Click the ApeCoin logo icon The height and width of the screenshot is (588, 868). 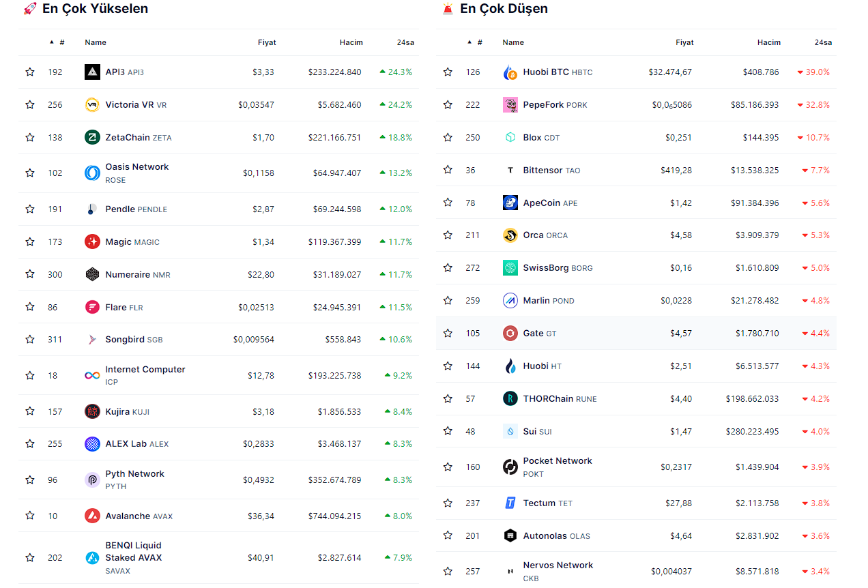[x=510, y=203]
